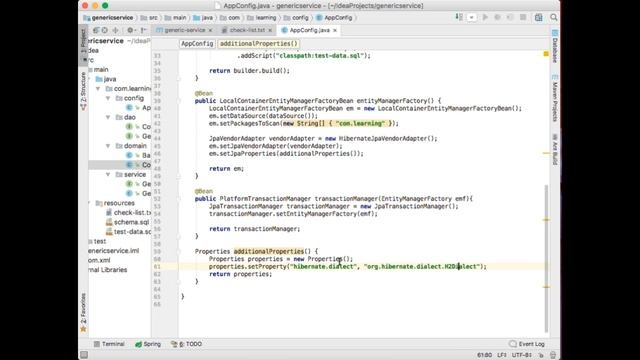This screenshot has height=360, width=640.
Task: Click the src breadcrumb in navigation bar
Action: pos(149,18)
